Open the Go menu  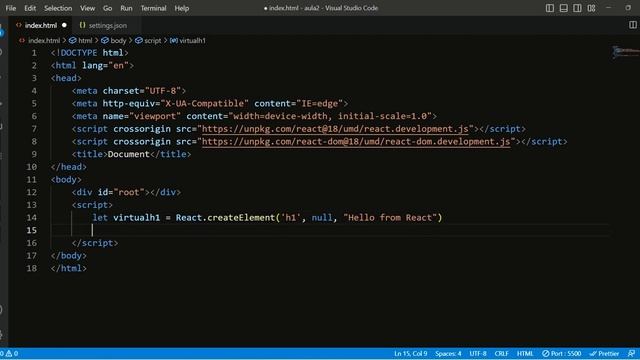tap(107, 8)
